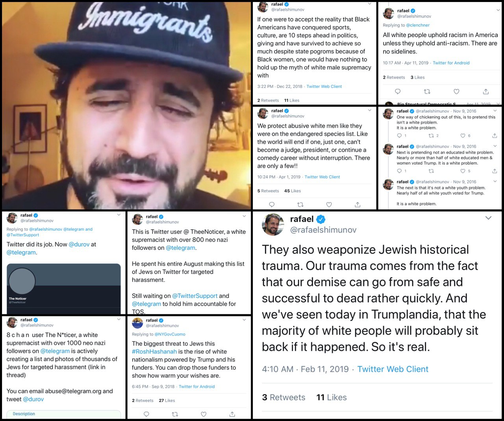View the 11 Likes on the Feb 11 tweet

(332, 397)
